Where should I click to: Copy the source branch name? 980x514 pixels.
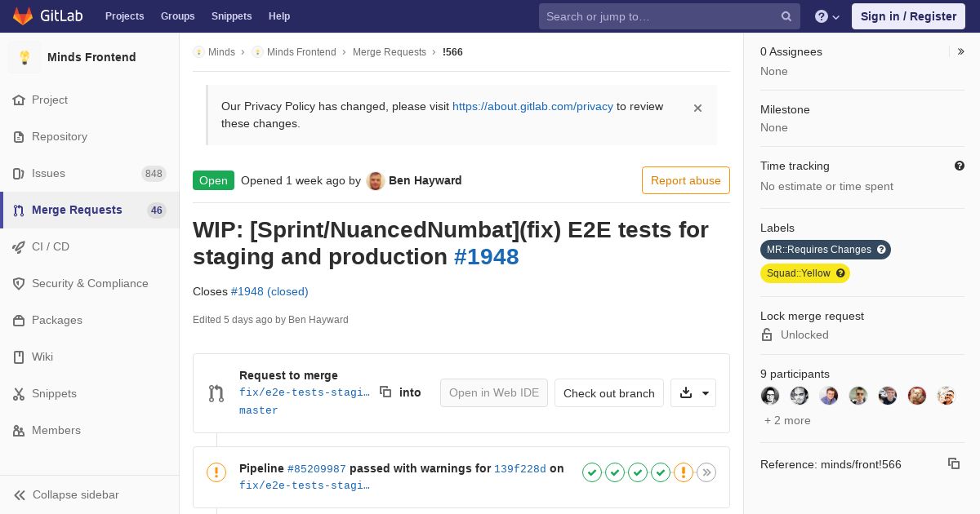tap(385, 392)
